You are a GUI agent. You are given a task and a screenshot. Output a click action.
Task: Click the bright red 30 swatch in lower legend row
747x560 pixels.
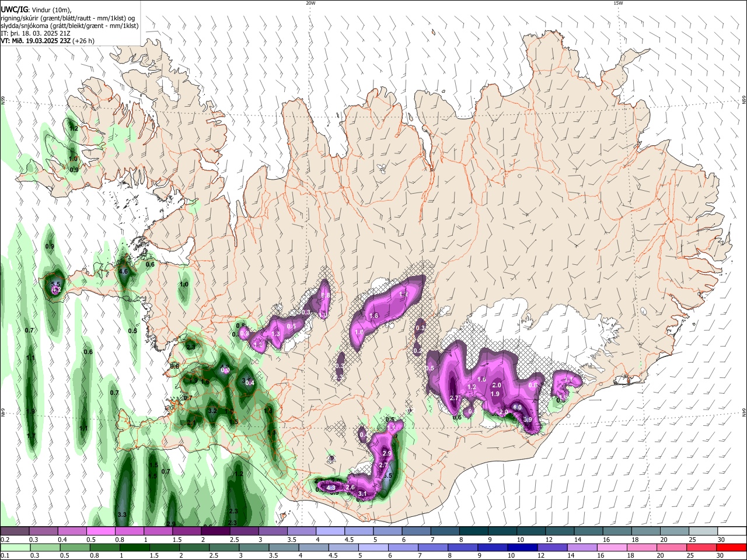pyautogui.click(x=731, y=547)
